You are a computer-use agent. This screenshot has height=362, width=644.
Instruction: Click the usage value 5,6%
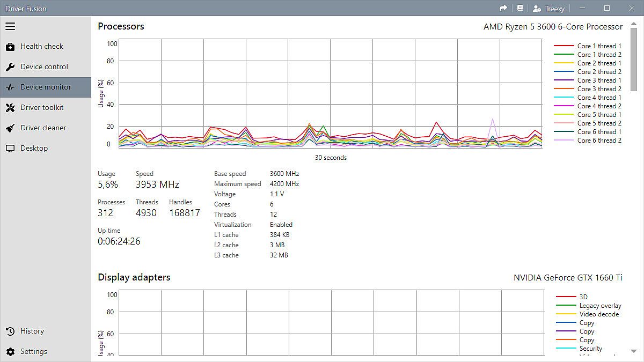pos(108,184)
